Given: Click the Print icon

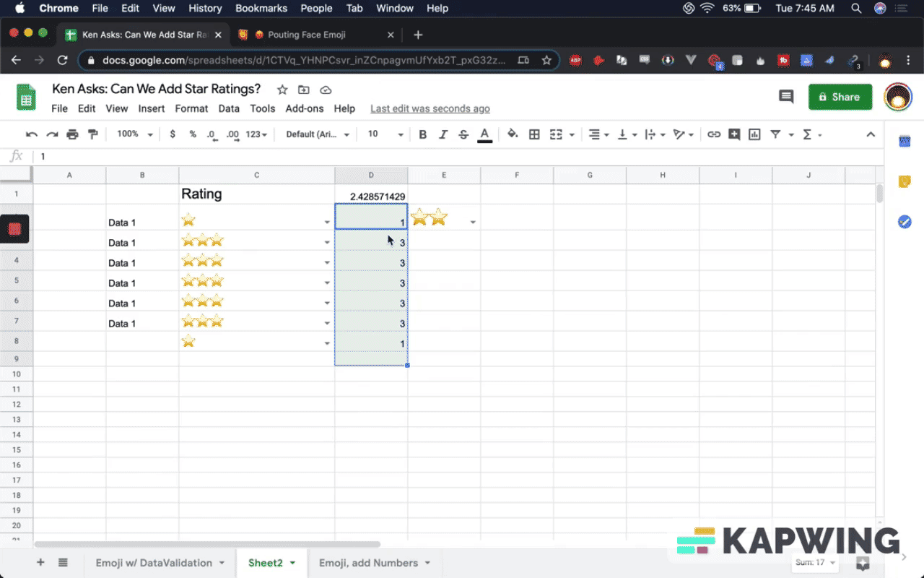Looking at the screenshot, I should pyautogui.click(x=72, y=134).
